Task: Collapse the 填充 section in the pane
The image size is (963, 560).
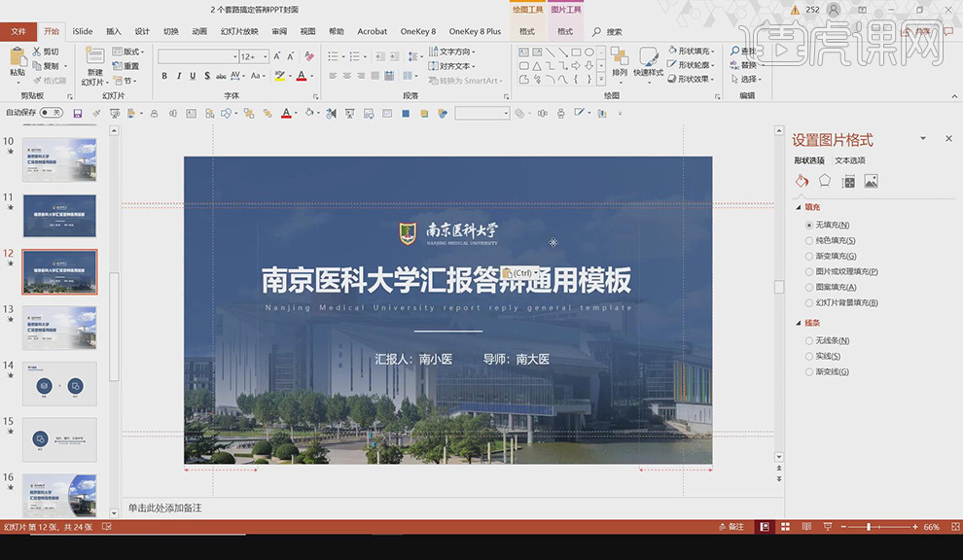Action: (800, 206)
